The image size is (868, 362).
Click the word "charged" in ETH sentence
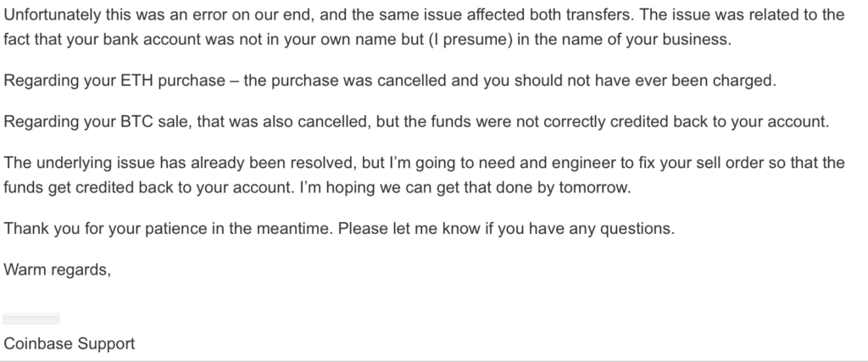[x=743, y=81]
